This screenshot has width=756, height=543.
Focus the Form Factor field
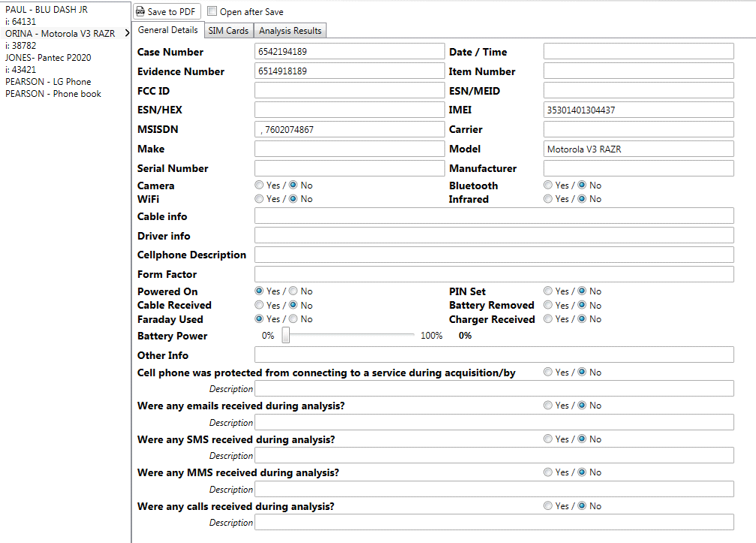click(494, 274)
